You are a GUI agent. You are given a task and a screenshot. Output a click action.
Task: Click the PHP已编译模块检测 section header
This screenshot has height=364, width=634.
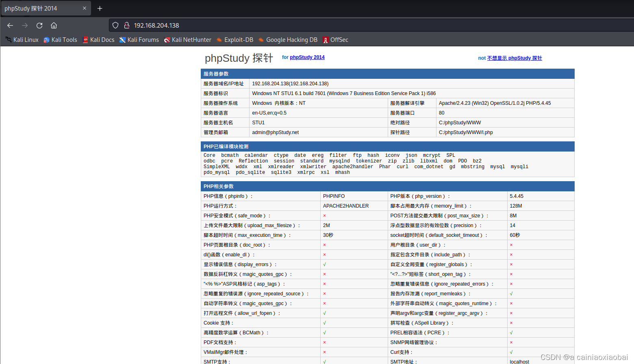pyautogui.click(x=388, y=146)
